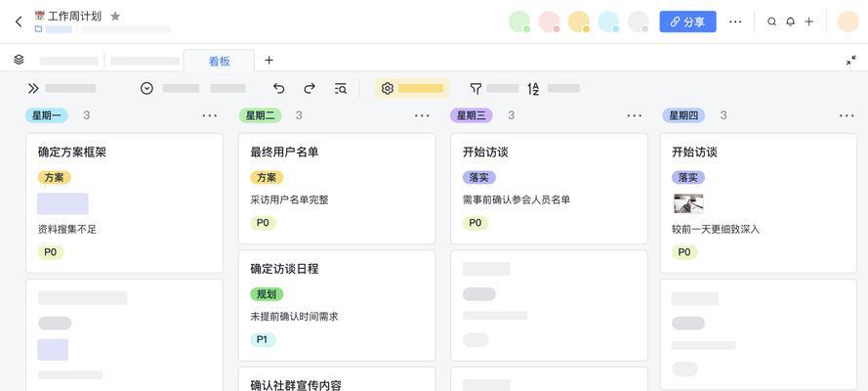Click 方案 tag on 最终用户名单 card

(x=267, y=177)
